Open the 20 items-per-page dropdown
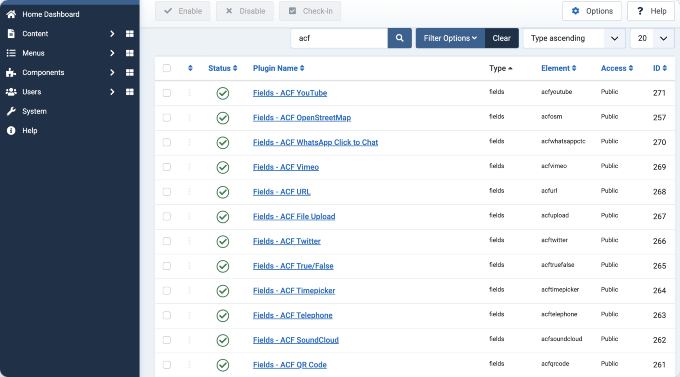The width and height of the screenshot is (680, 377). pos(652,38)
